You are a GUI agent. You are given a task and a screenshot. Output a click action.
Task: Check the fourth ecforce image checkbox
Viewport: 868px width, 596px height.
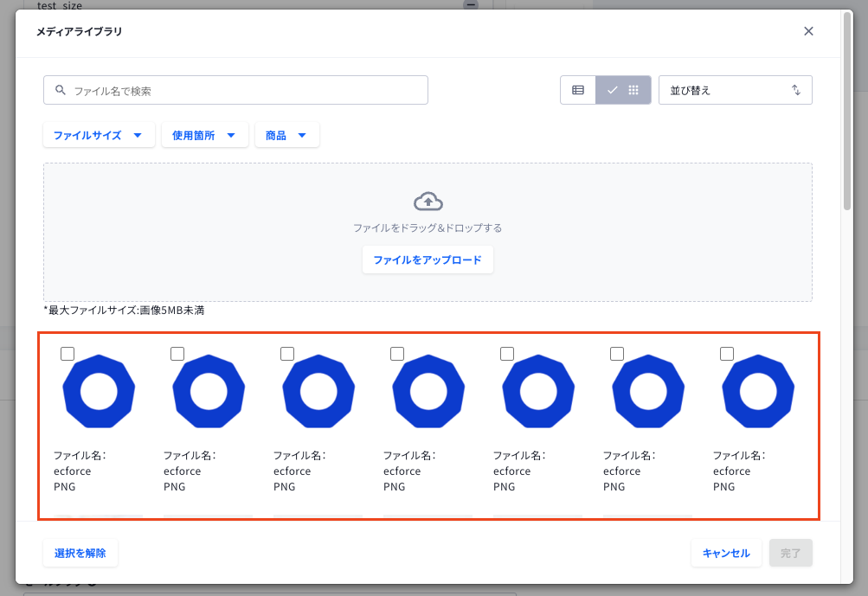(397, 354)
